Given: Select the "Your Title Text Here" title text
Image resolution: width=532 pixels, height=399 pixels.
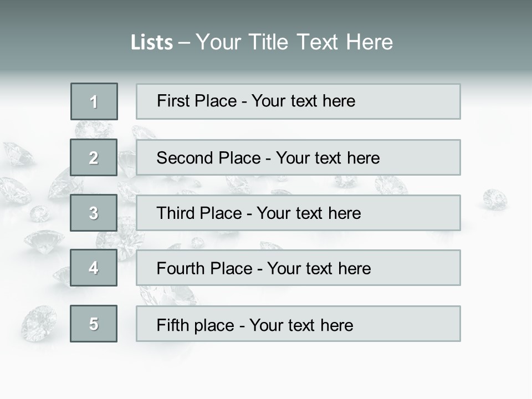Looking at the screenshot, I should [x=294, y=42].
